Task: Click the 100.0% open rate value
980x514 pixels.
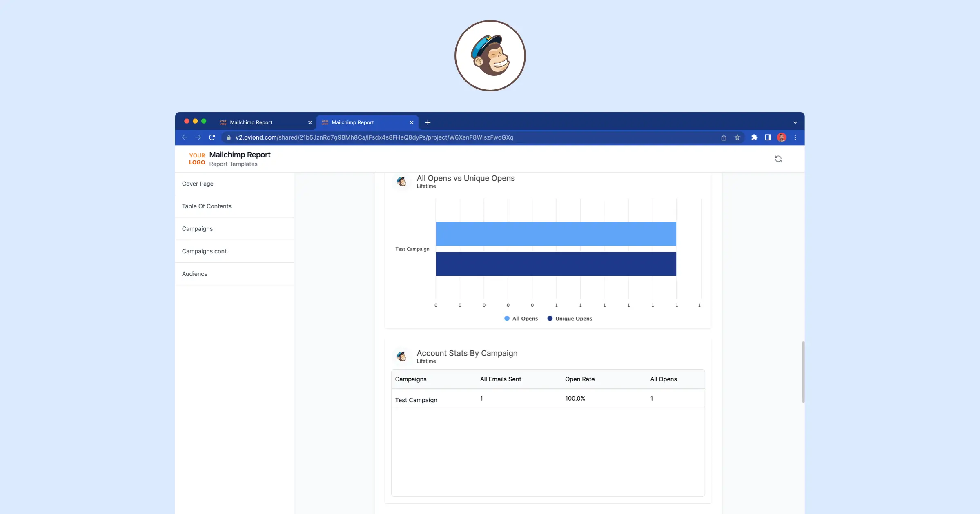Action: (x=575, y=399)
